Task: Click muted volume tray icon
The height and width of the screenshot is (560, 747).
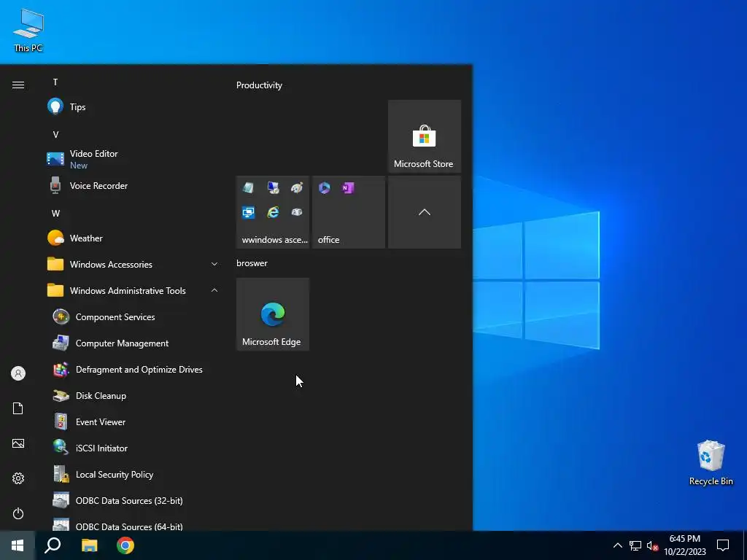Action: pos(652,545)
